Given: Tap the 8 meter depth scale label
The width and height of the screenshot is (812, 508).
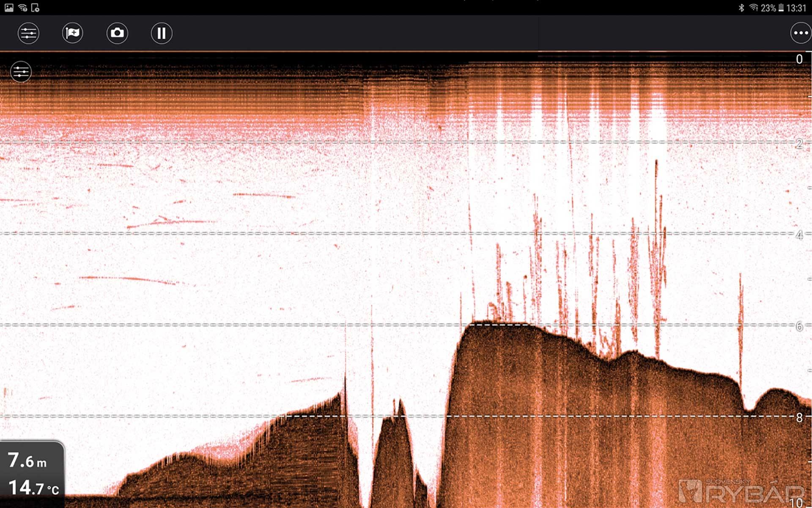Looking at the screenshot, I should click(x=799, y=417).
